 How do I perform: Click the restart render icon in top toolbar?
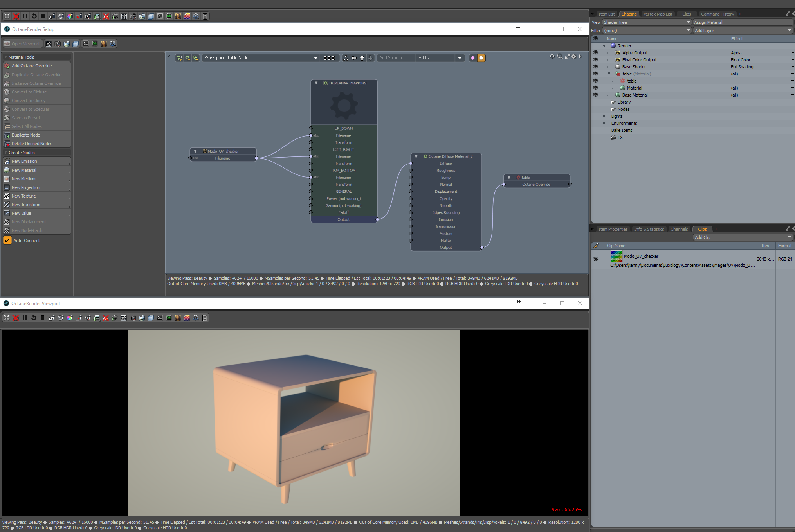point(34,16)
